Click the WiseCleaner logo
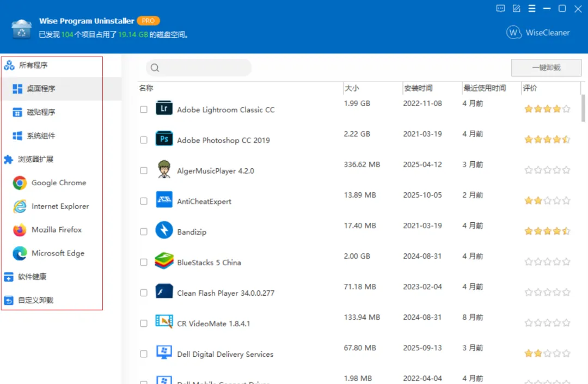The image size is (588, 384). (538, 33)
